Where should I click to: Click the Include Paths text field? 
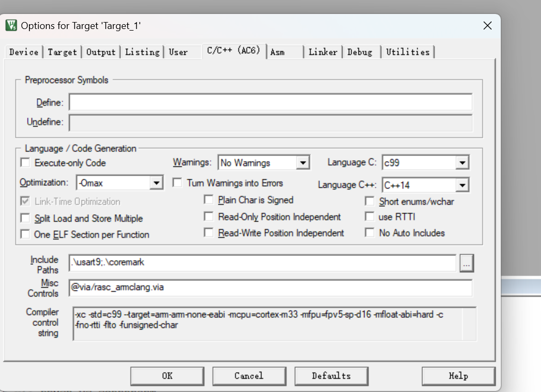tap(262, 263)
